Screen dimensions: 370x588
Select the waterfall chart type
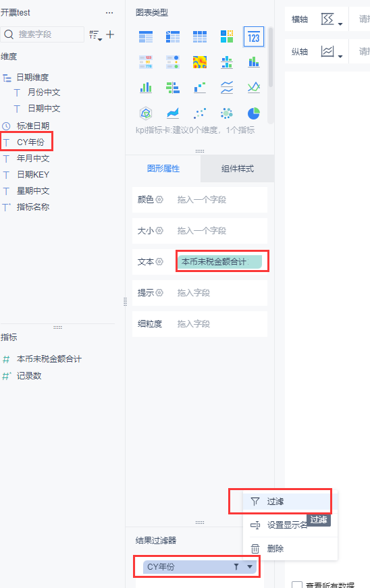pyautogui.click(x=200, y=87)
